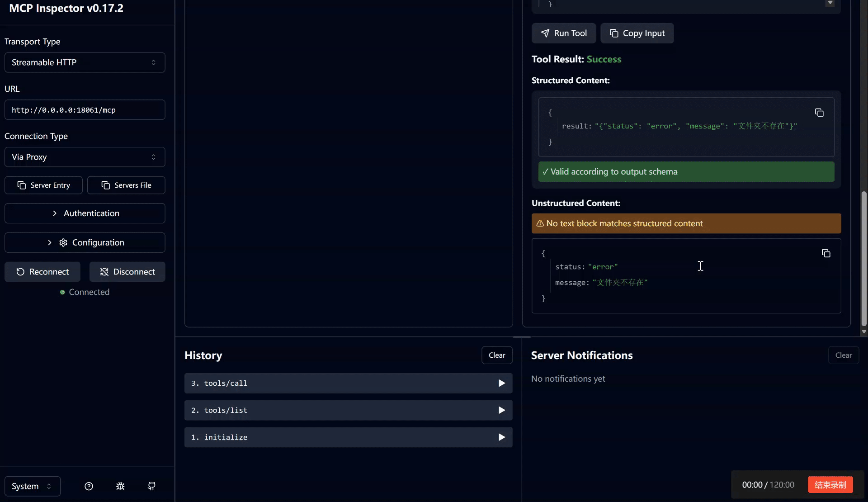Click the server URL input field
The height and width of the screenshot is (502, 868).
pyautogui.click(x=85, y=110)
